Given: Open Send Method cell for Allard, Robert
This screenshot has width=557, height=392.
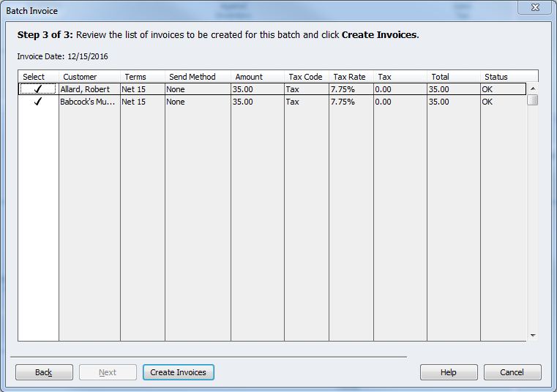Looking at the screenshot, I should coord(197,89).
